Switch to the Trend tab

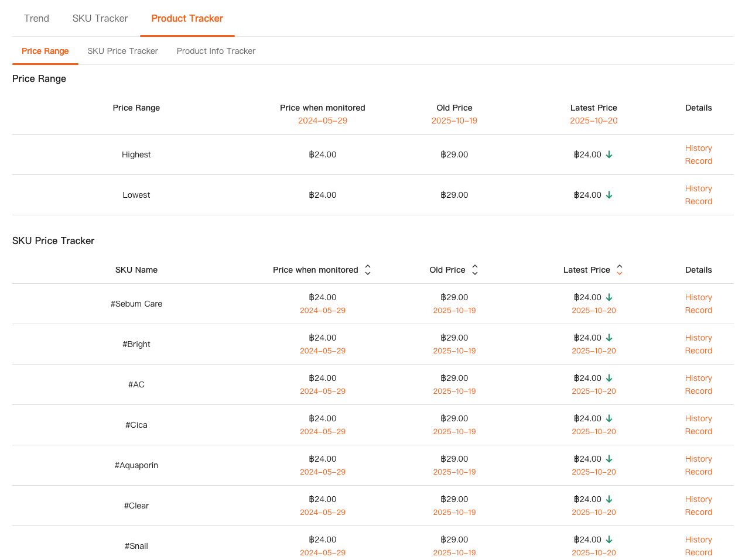[36, 18]
